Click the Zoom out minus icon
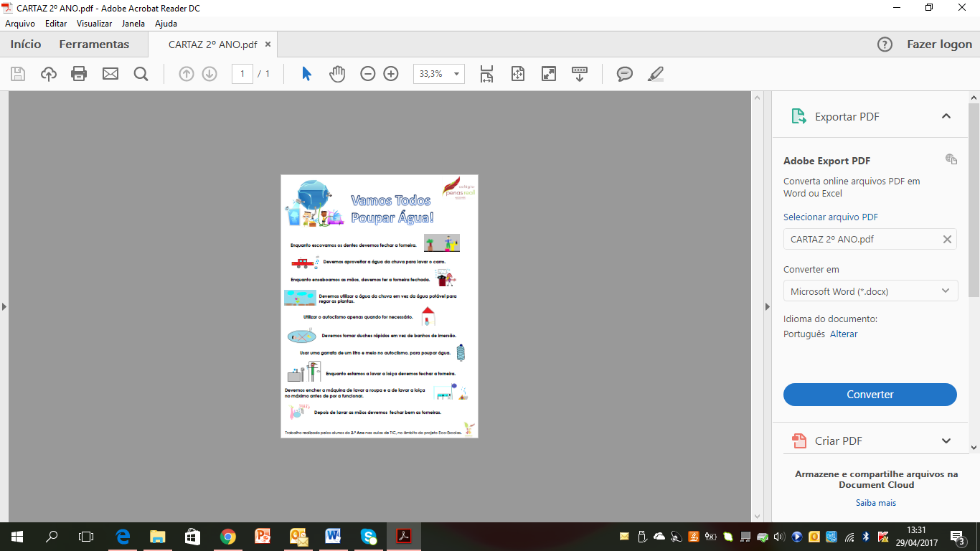 pyautogui.click(x=368, y=74)
